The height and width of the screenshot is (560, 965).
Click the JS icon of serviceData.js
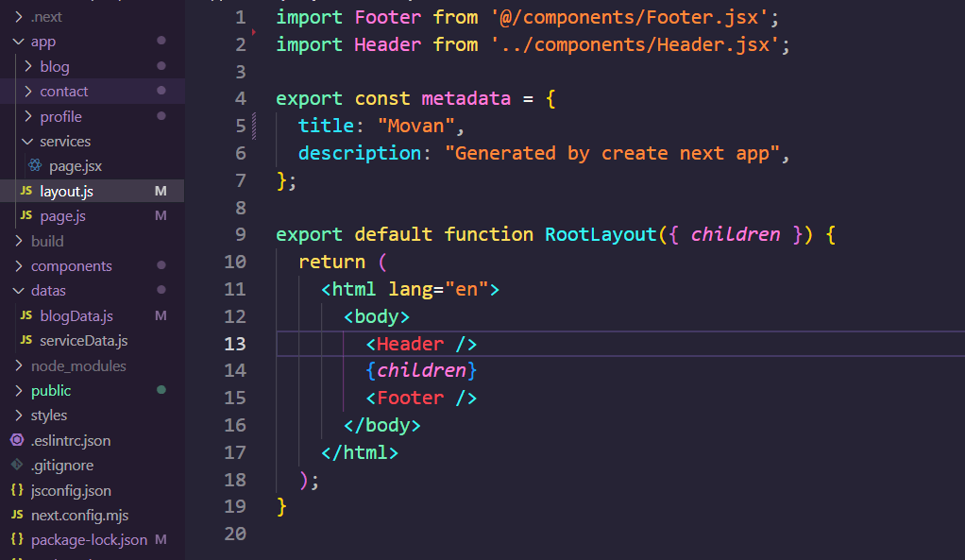point(25,340)
